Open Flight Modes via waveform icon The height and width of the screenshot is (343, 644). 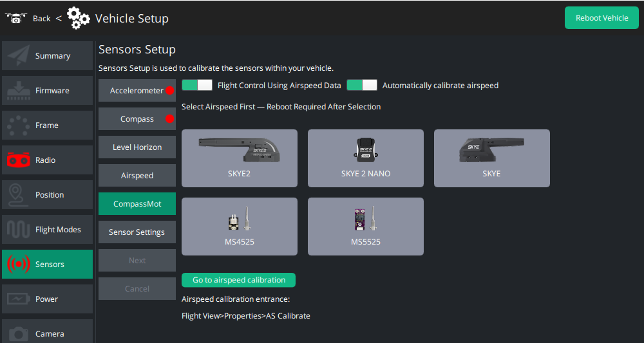click(x=18, y=230)
